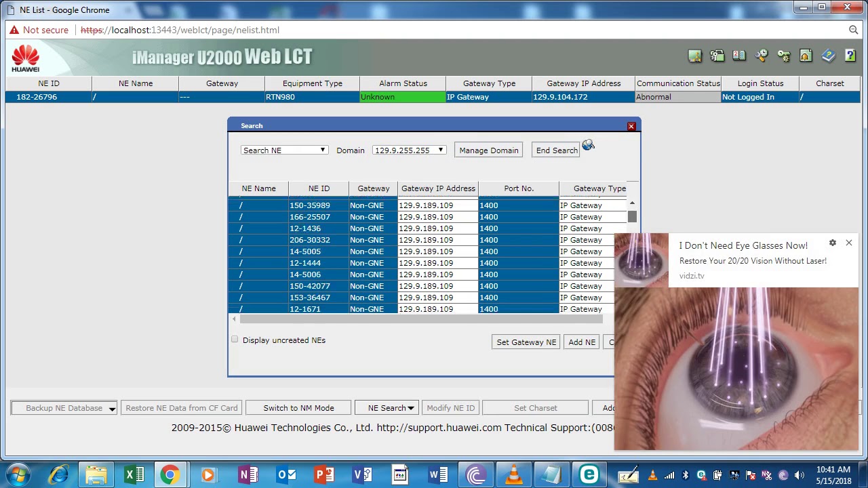Click the browser address bar URL

click(x=180, y=30)
